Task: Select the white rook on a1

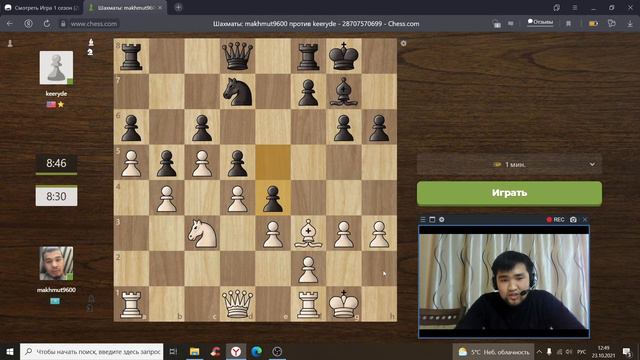Action: point(131,304)
